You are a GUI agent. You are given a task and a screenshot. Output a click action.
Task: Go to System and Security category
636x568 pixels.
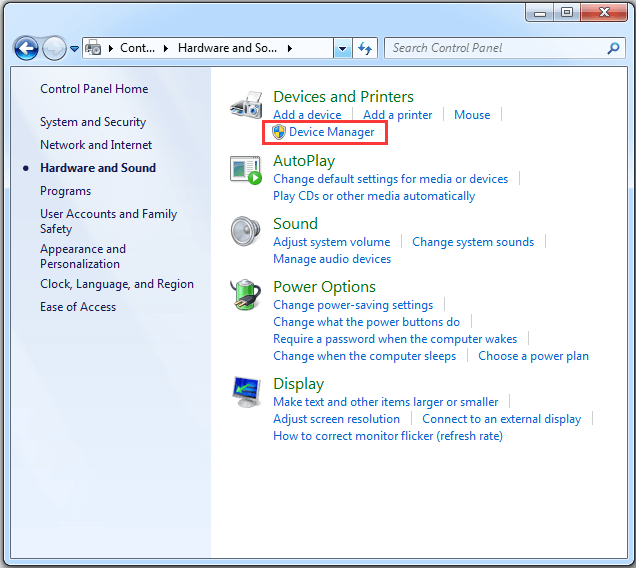coord(93,122)
